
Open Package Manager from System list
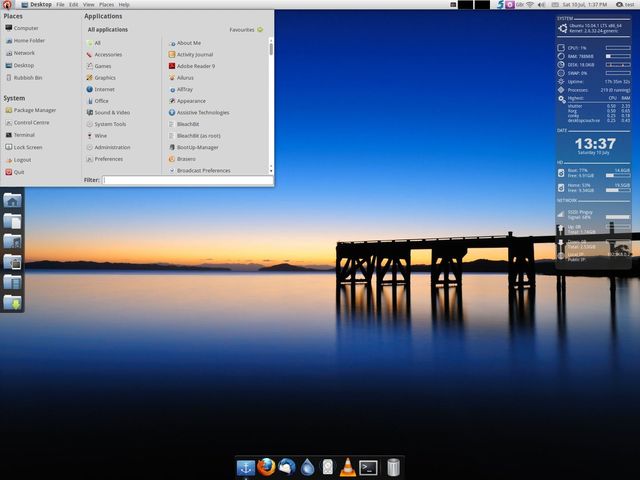[x=34, y=110]
